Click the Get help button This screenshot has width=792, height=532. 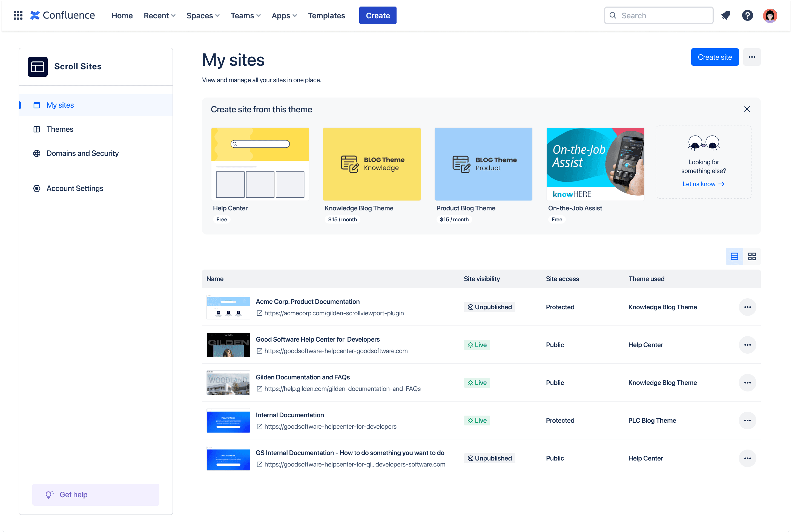96,494
